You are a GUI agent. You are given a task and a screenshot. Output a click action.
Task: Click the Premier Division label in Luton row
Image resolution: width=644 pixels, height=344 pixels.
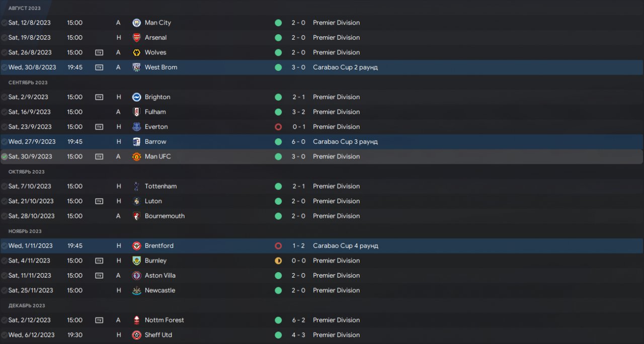(x=336, y=201)
